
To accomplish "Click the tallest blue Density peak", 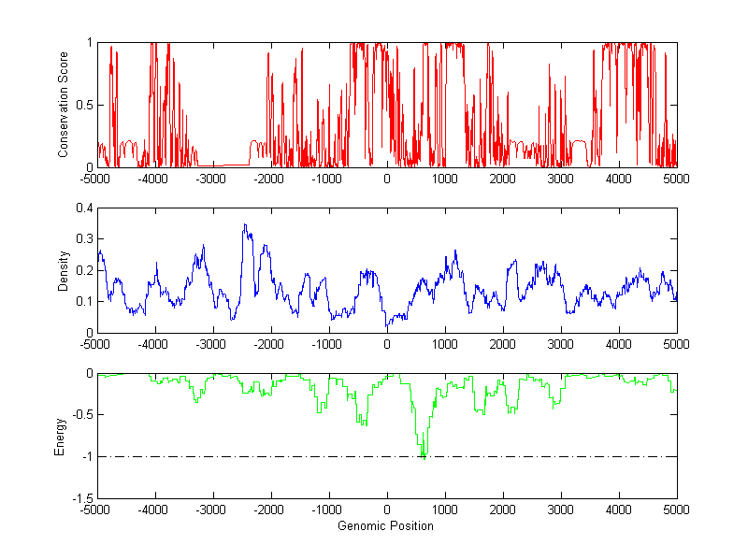I will tap(245, 225).
